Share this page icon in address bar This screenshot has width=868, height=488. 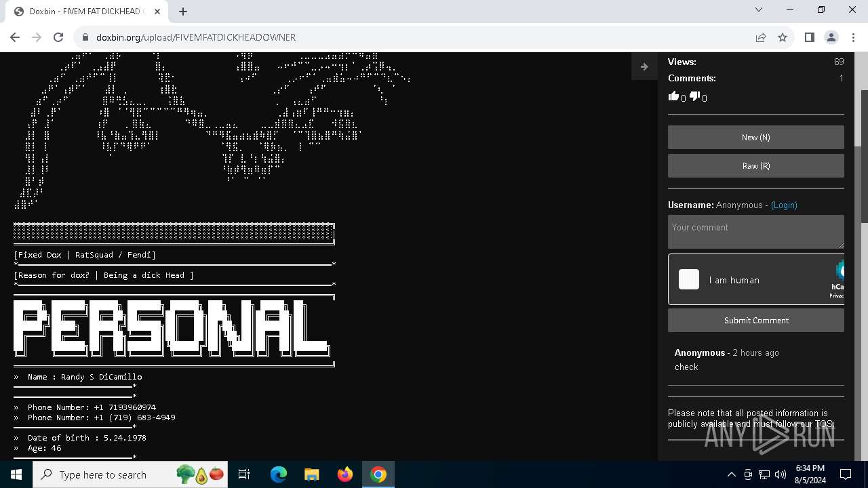(761, 37)
